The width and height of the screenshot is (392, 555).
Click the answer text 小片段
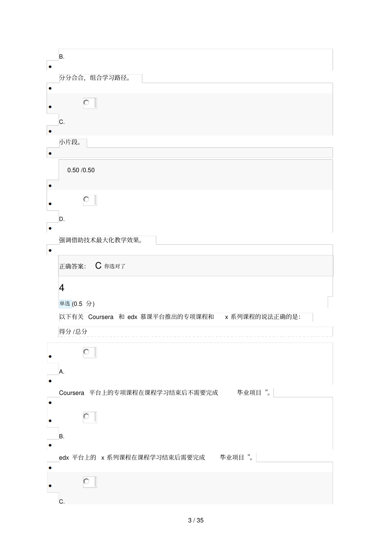(70, 142)
